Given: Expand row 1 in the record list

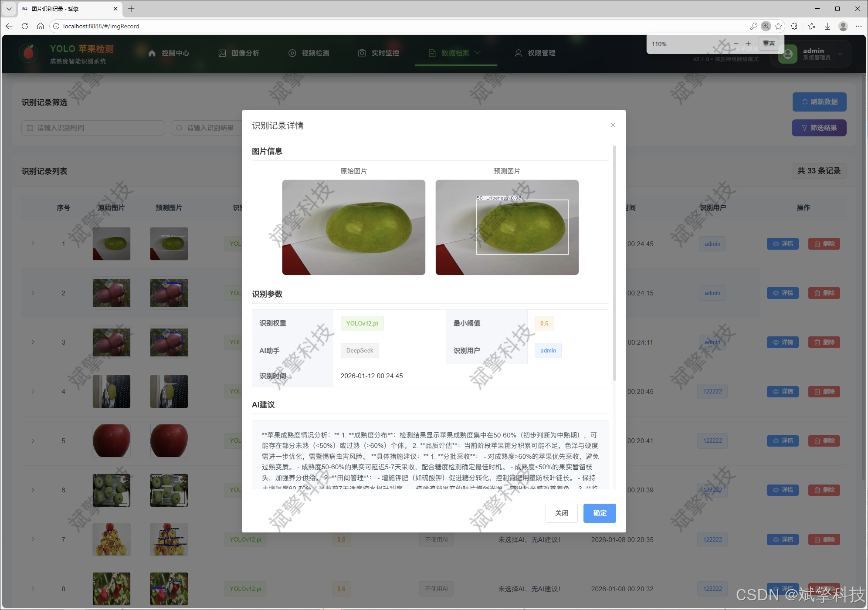Looking at the screenshot, I should (33, 244).
